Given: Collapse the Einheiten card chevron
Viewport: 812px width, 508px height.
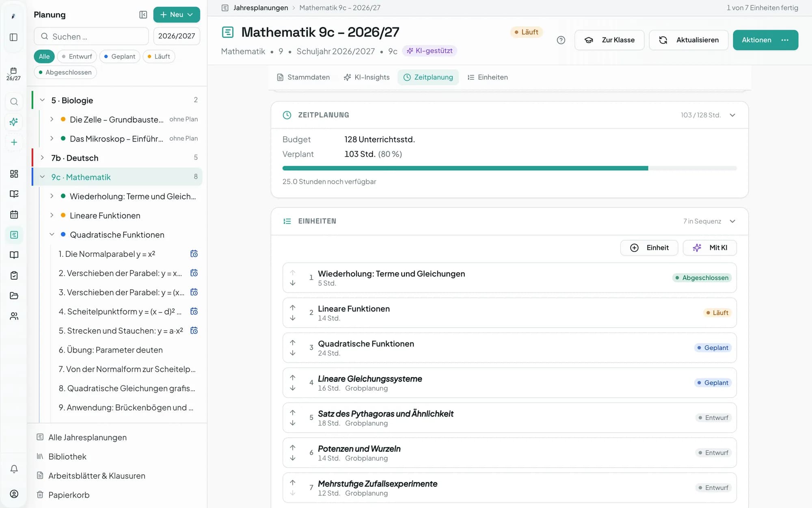Looking at the screenshot, I should coord(732,221).
